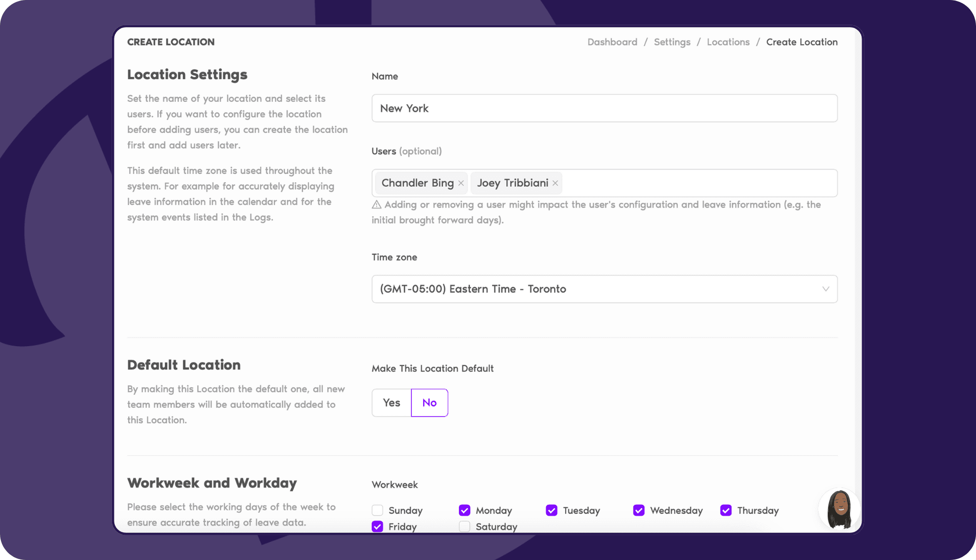Click the Default Location heading
976x560 pixels.
[184, 365]
